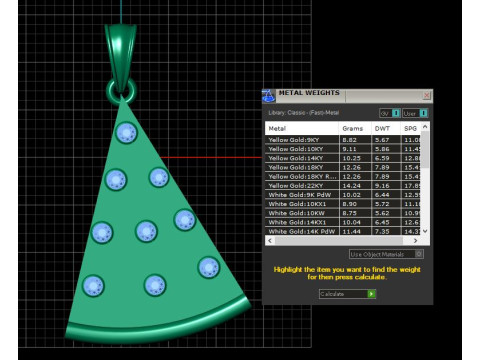Toggle the GV library switch
This screenshot has width=480, height=360.
tap(395, 113)
